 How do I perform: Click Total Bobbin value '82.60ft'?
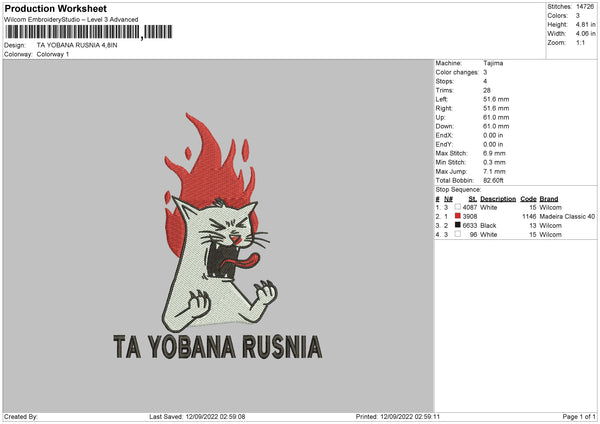pos(493,181)
